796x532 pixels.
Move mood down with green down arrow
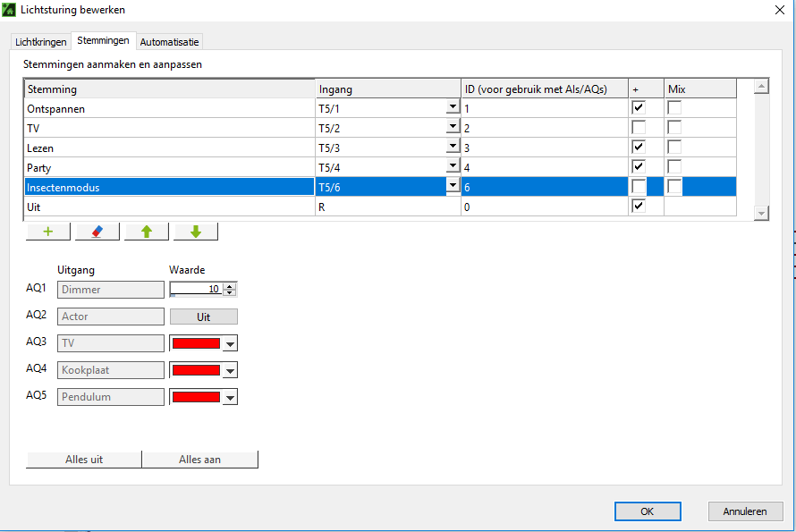pos(196,232)
